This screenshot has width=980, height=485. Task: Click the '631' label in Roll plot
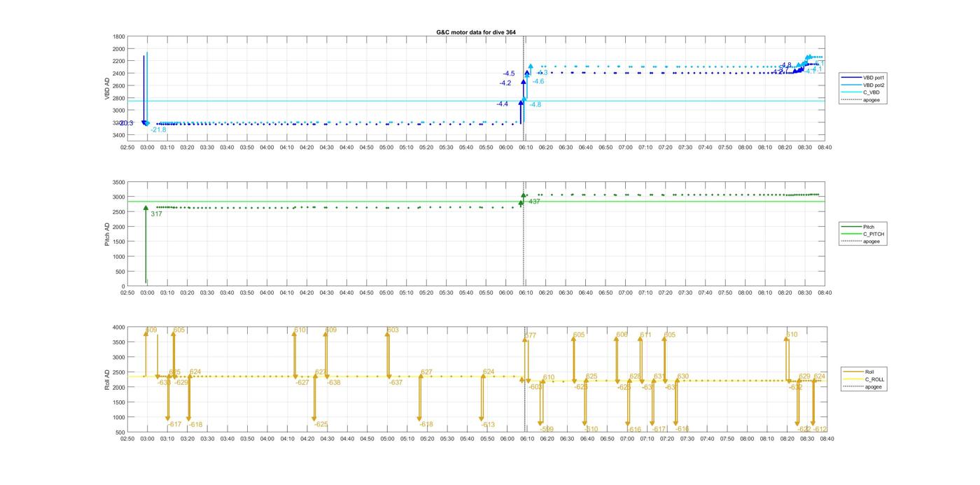click(659, 376)
